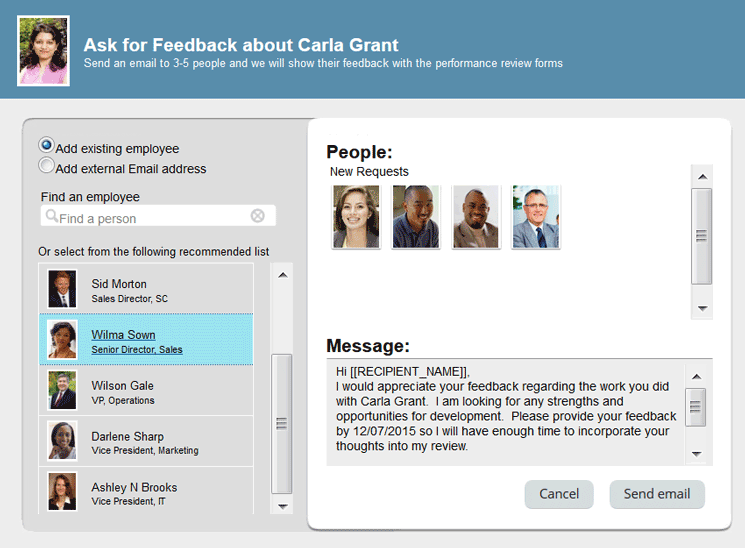
Task: Select the Add external Email address option
Action: pos(46,166)
